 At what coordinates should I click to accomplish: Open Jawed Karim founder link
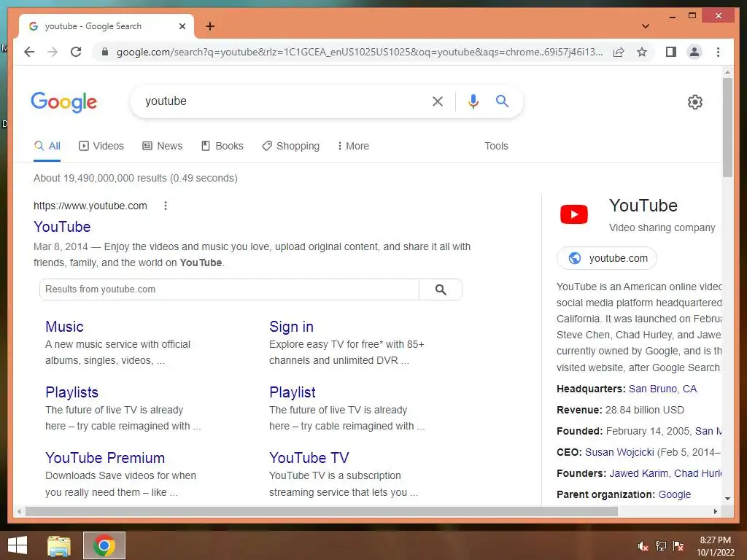[638, 473]
